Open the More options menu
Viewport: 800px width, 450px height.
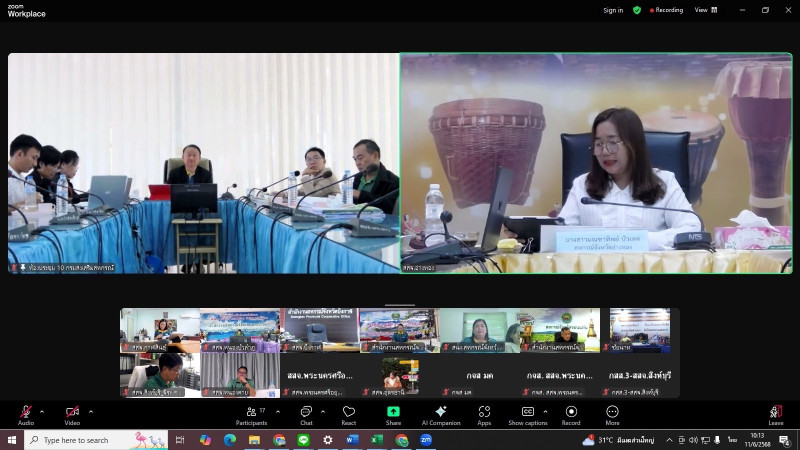point(612,415)
